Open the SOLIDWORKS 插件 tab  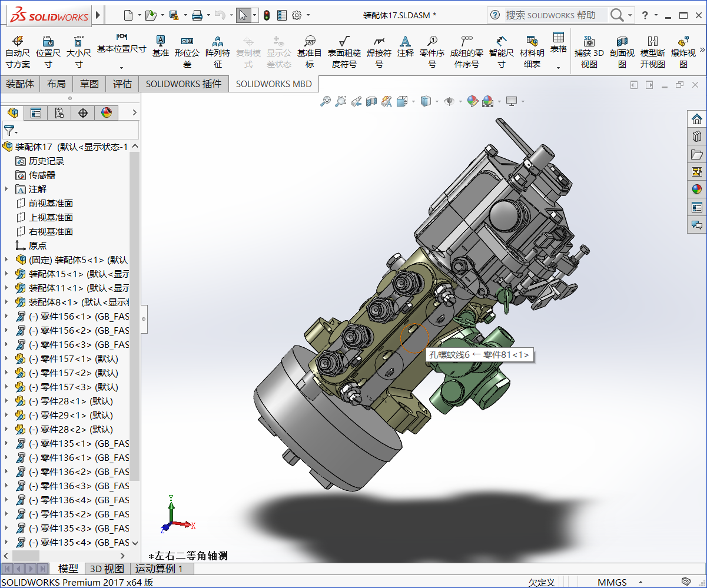pos(184,84)
